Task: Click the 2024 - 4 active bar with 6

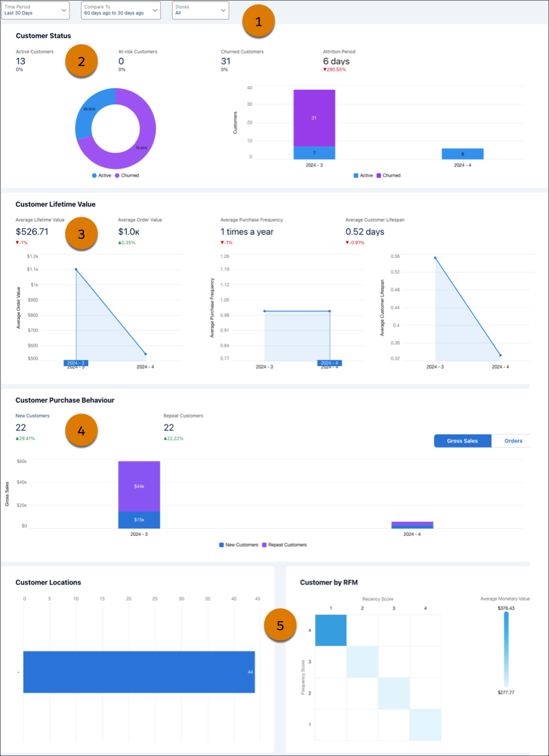Action: 463,154
